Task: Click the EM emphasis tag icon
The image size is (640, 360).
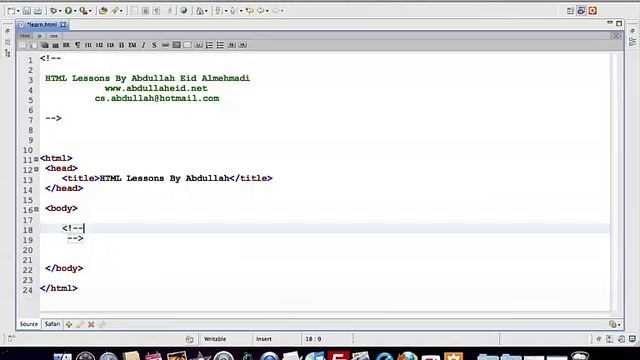Action: click(132, 45)
